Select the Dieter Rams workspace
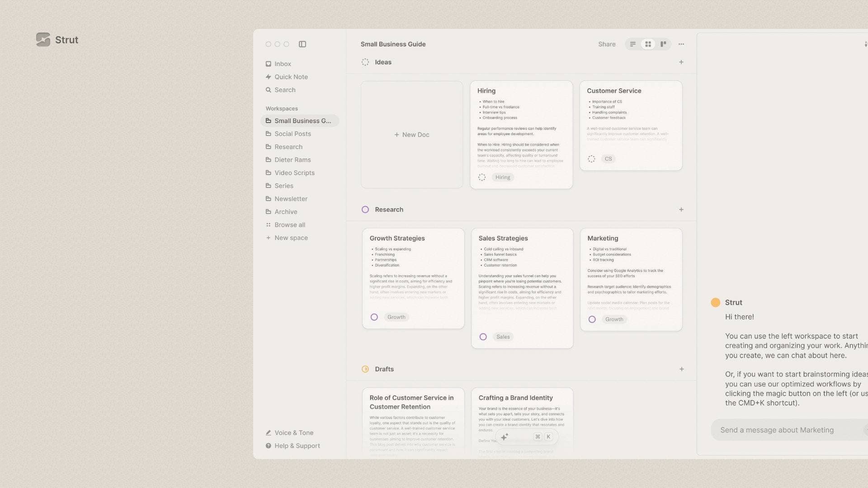The image size is (868, 488). [292, 160]
